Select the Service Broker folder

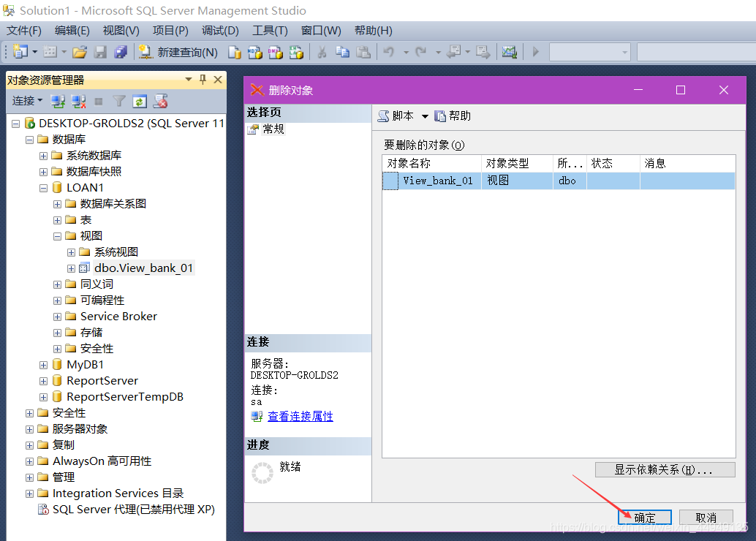(118, 317)
